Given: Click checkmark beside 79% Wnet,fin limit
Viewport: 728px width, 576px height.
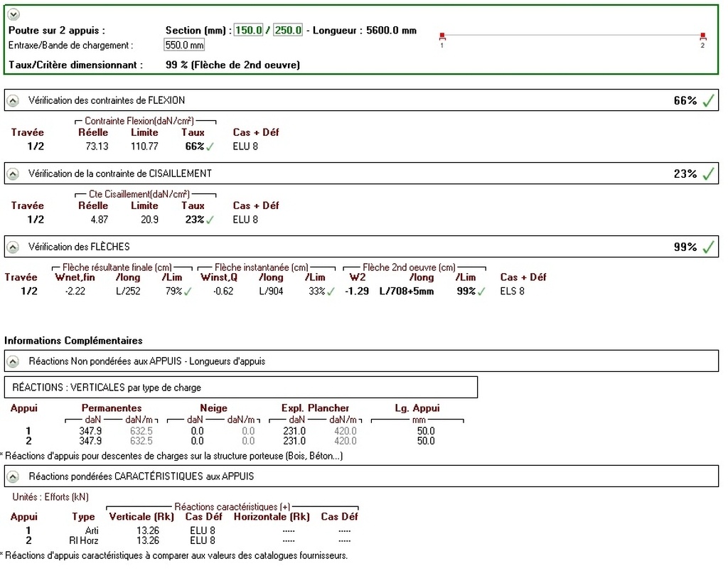Looking at the screenshot, I should (188, 292).
